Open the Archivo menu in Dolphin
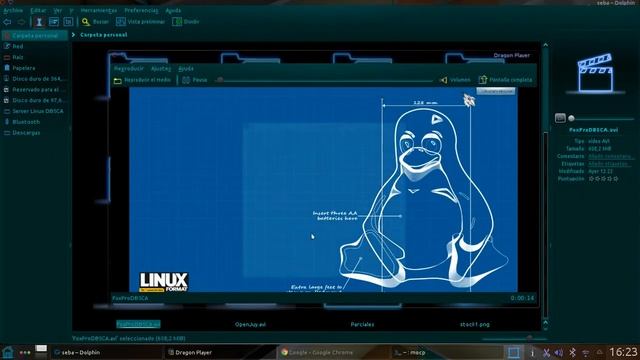This screenshot has height=360, width=640. 13,10
